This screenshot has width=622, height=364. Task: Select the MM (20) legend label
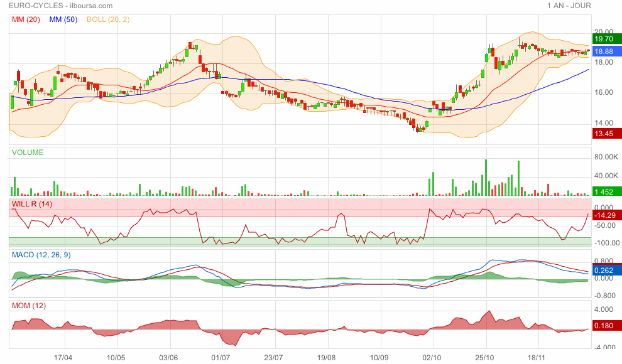[x=26, y=19]
